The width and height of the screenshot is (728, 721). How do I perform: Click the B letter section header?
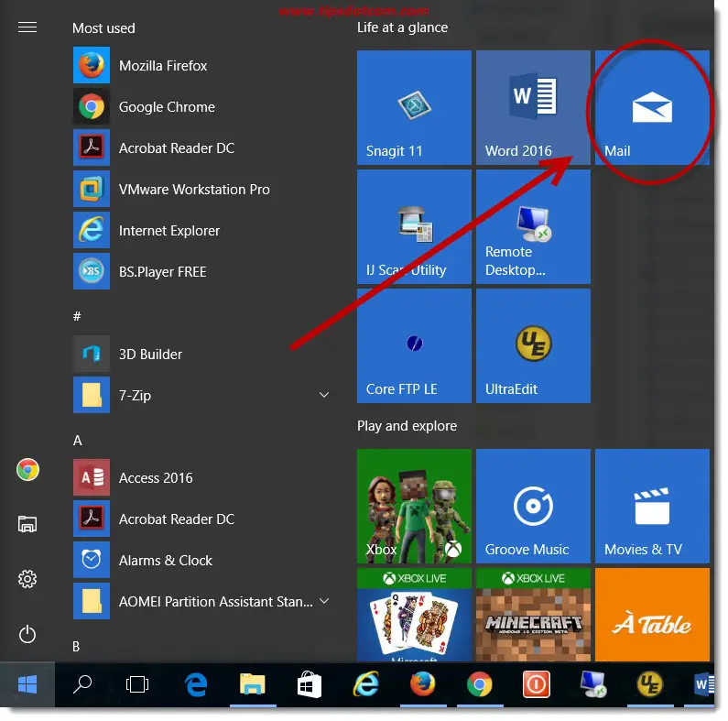pos(76,646)
